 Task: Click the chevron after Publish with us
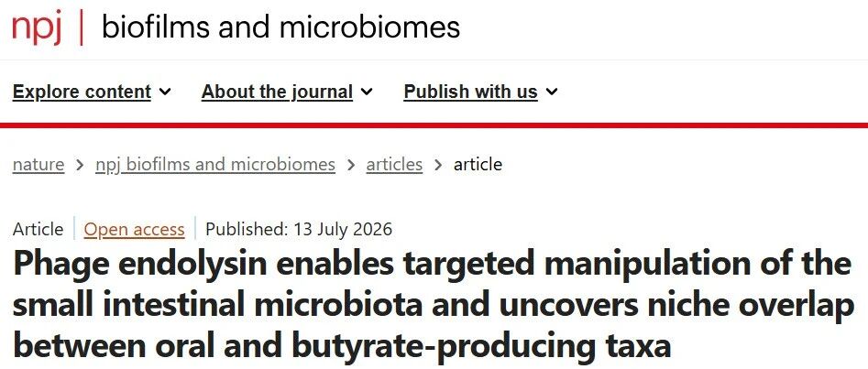click(x=552, y=92)
